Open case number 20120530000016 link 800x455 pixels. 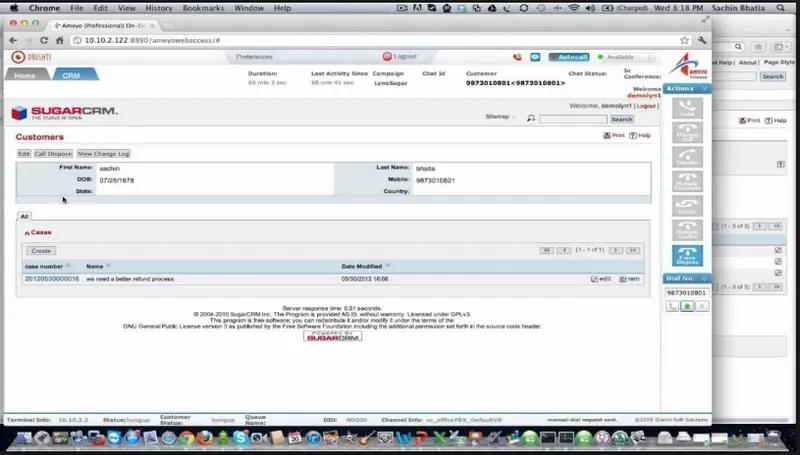point(52,279)
